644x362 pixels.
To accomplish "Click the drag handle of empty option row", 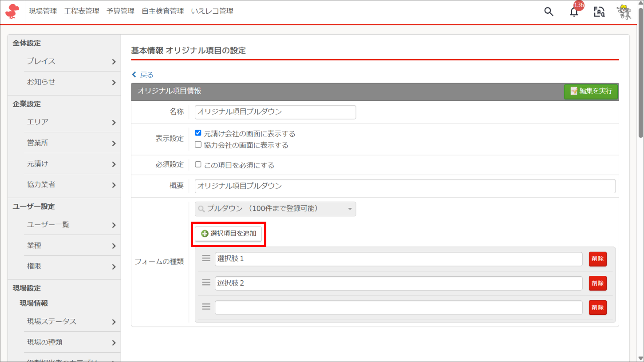I will 206,307.
